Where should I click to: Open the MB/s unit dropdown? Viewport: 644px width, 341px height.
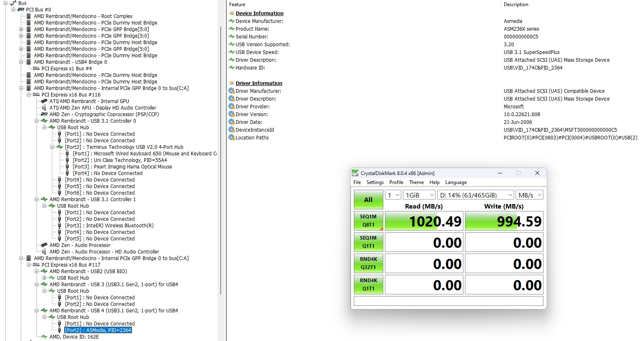tap(529, 195)
